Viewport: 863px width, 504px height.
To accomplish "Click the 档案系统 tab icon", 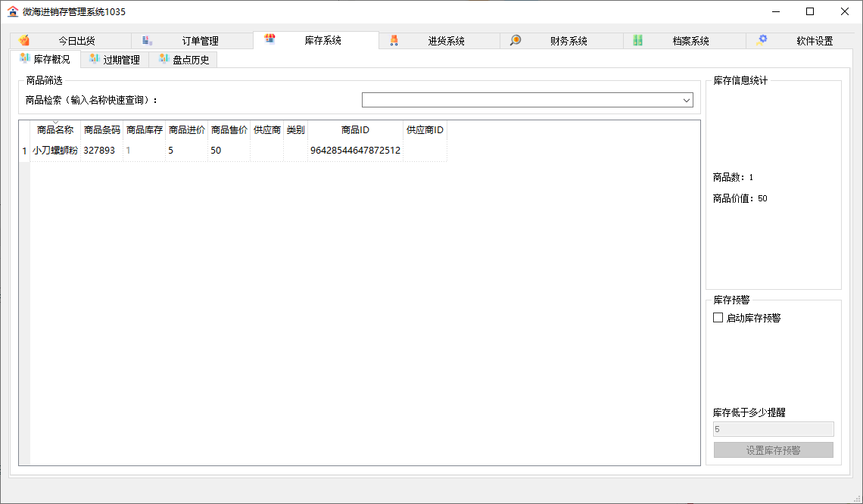I will (638, 41).
